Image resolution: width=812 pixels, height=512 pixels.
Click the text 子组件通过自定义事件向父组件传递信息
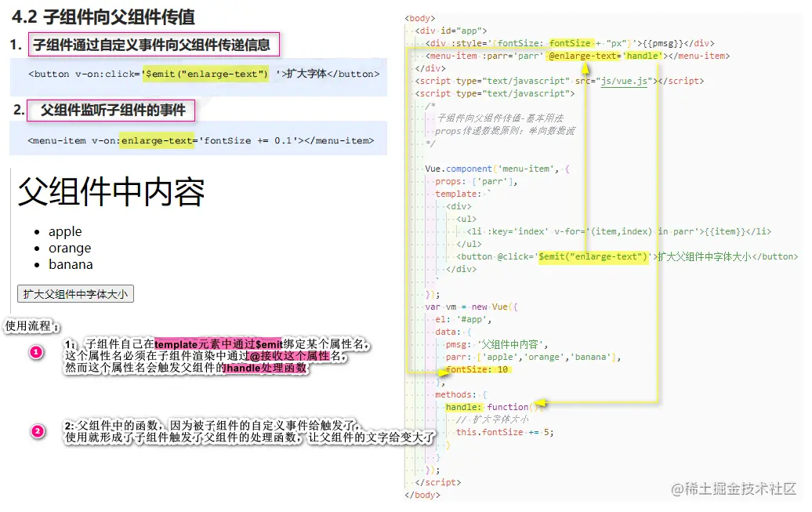tap(152, 45)
